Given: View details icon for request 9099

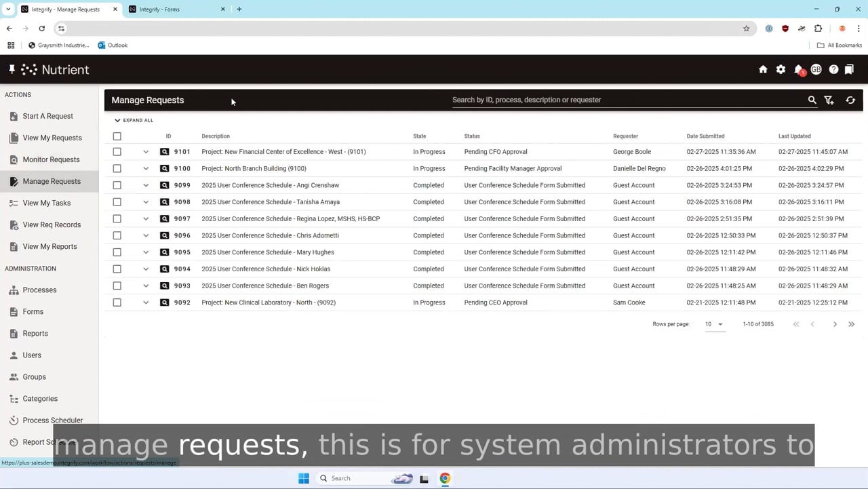Looking at the screenshot, I should pos(164,185).
